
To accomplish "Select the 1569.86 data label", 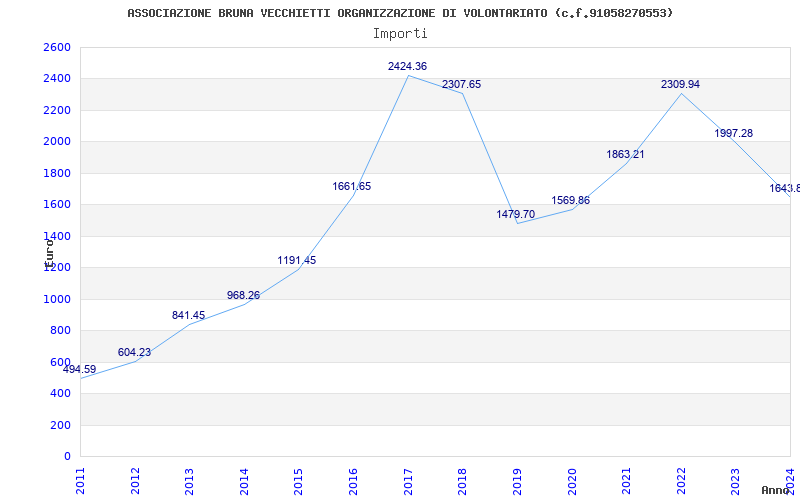I will click(x=570, y=200).
